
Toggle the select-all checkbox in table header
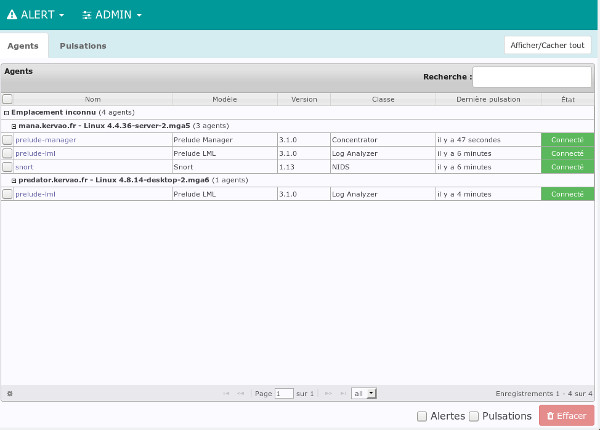coord(8,99)
